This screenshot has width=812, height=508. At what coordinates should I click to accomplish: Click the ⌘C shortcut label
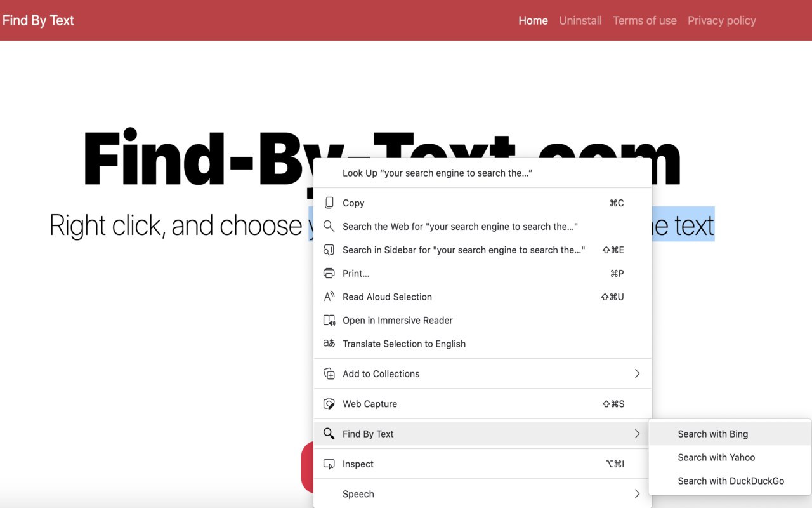(617, 203)
